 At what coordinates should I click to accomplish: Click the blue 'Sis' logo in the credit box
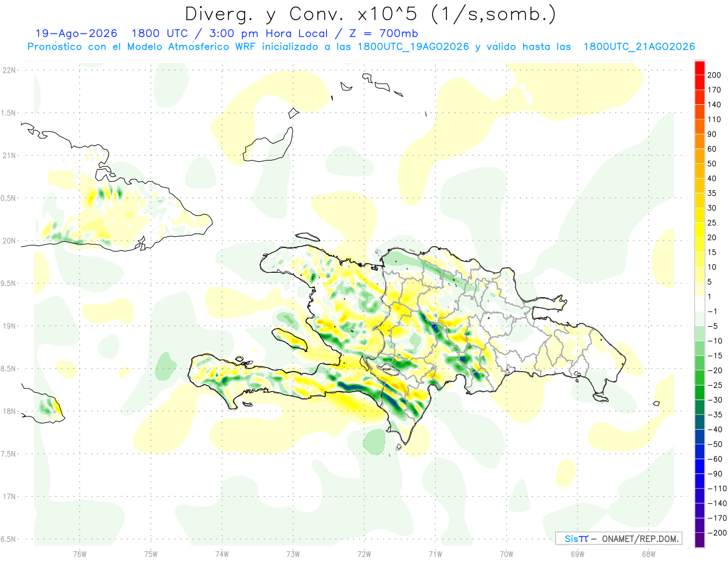pyautogui.click(x=571, y=538)
